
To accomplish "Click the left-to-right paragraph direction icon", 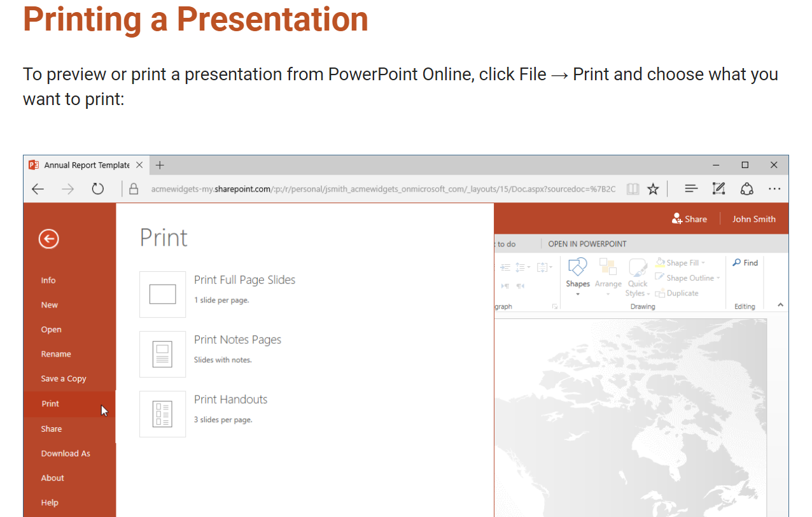I will tap(505, 287).
